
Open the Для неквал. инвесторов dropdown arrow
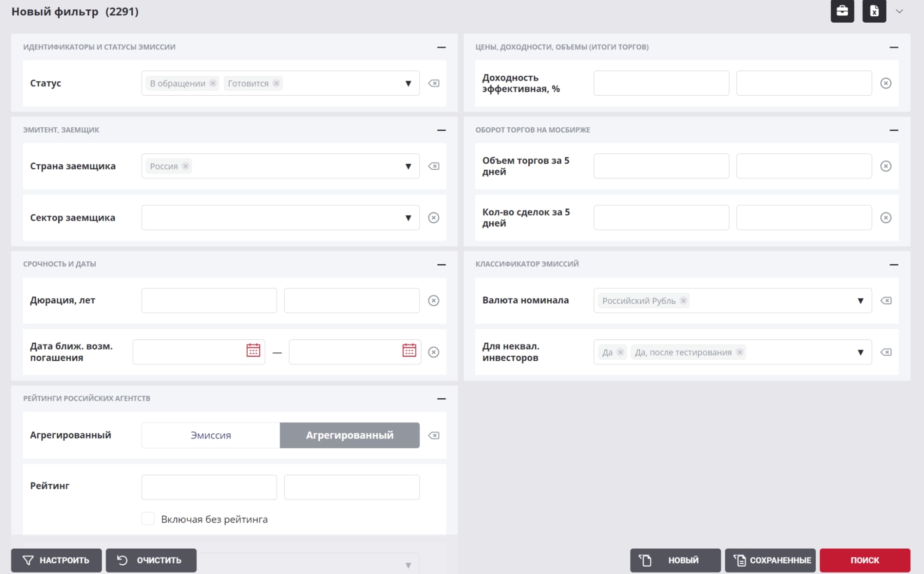pyautogui.click(x=860, y=352)
